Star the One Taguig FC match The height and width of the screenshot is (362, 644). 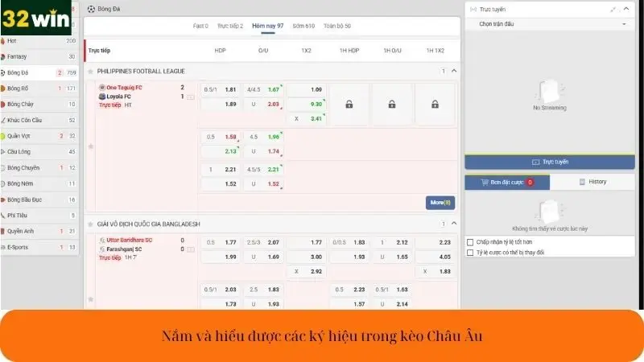(x=91, y=146)
